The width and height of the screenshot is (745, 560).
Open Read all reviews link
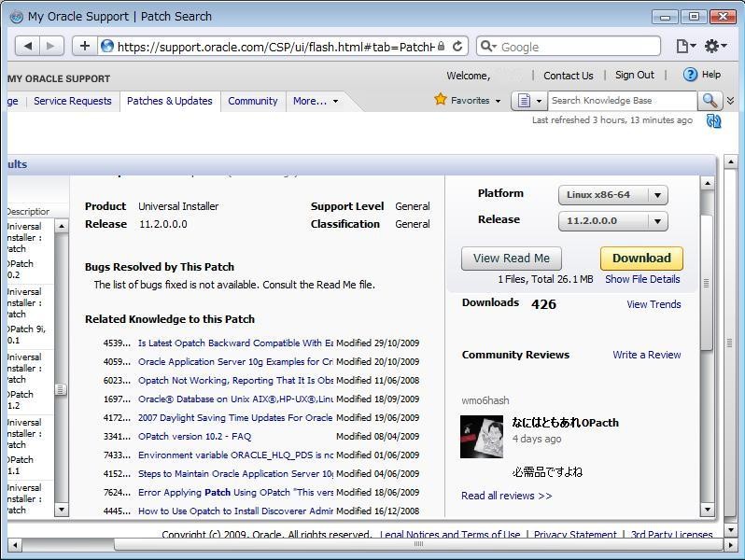click(507, 496)
